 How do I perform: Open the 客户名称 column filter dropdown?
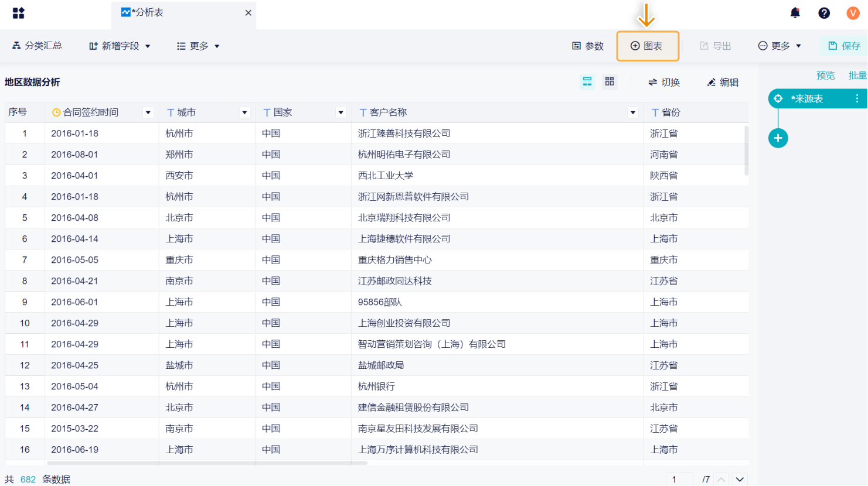(633, 112)
